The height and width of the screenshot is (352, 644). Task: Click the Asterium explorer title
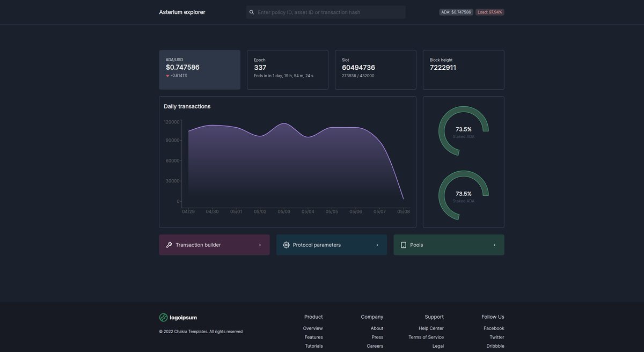(182, 12)
